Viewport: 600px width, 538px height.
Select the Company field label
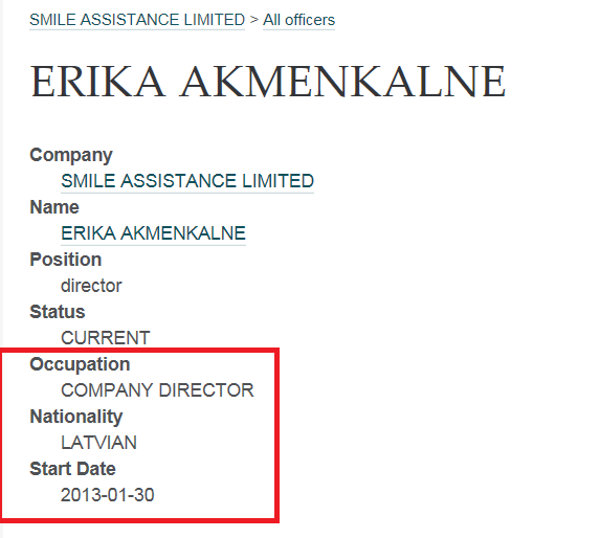click(71, 155)
